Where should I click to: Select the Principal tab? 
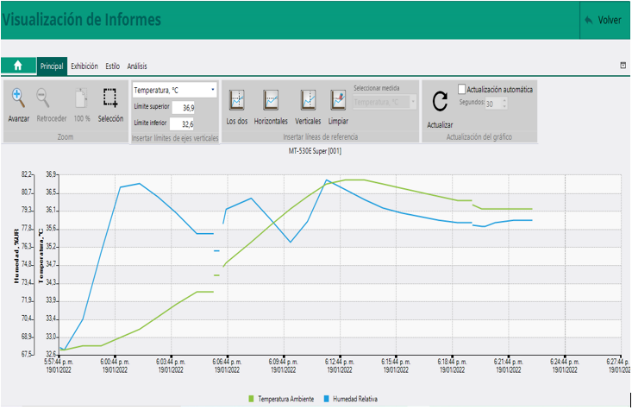52,66
